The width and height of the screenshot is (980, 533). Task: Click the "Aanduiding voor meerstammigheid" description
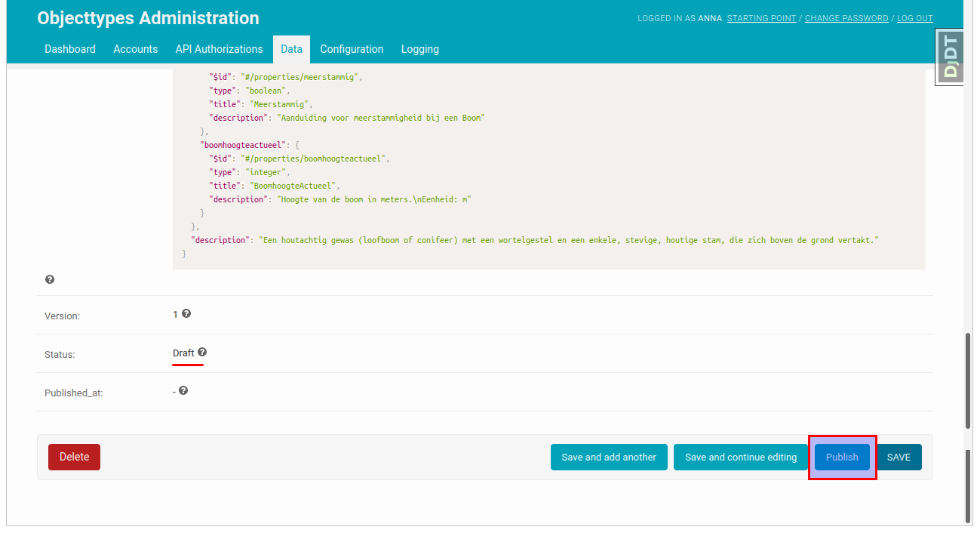381,118
